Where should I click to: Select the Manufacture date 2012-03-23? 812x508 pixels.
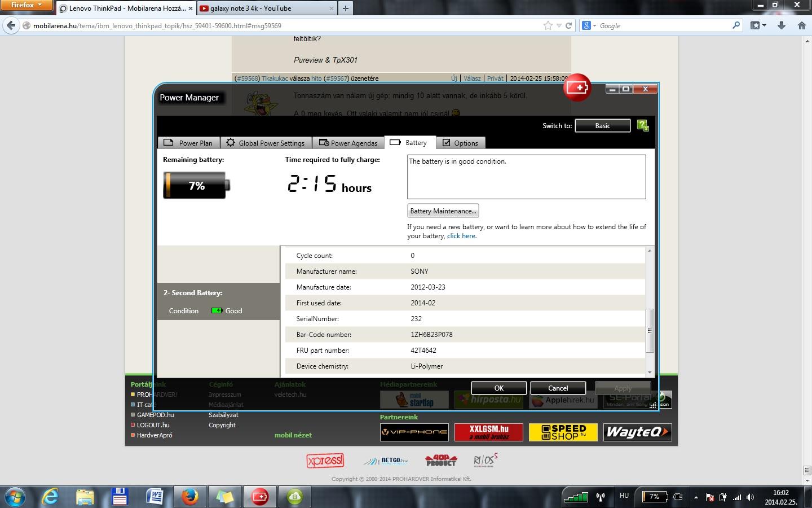coord(428,287)
